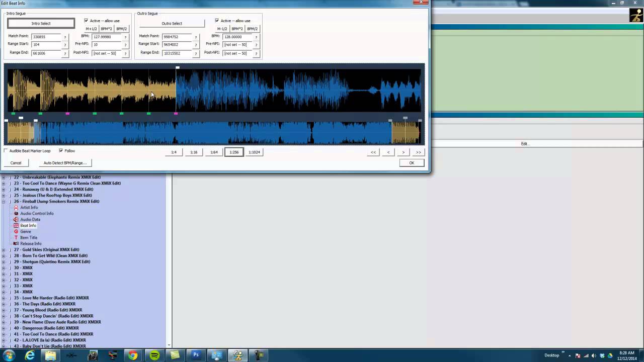Screen dimensions: 644x362
Task: Open Google Chrome from taskbar
Action: [x=133, y=355]
